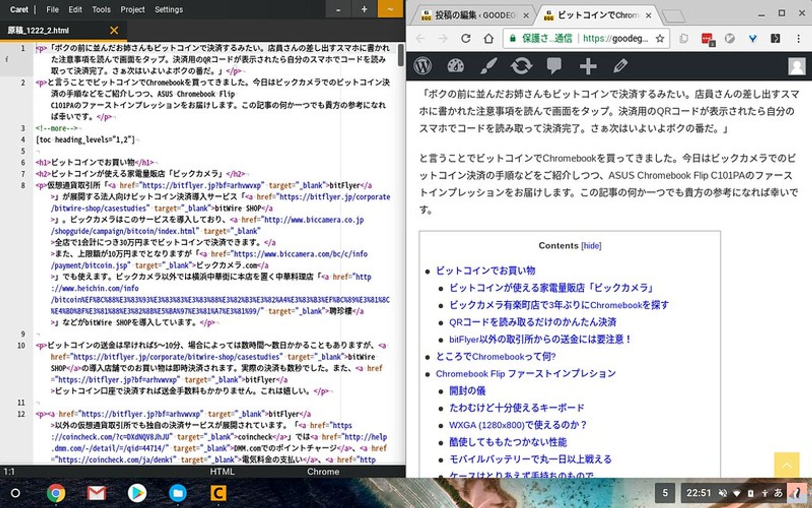Click the green secure lock icon
Image resolution: width=812 pixels, height=508 pixels.
513,38
